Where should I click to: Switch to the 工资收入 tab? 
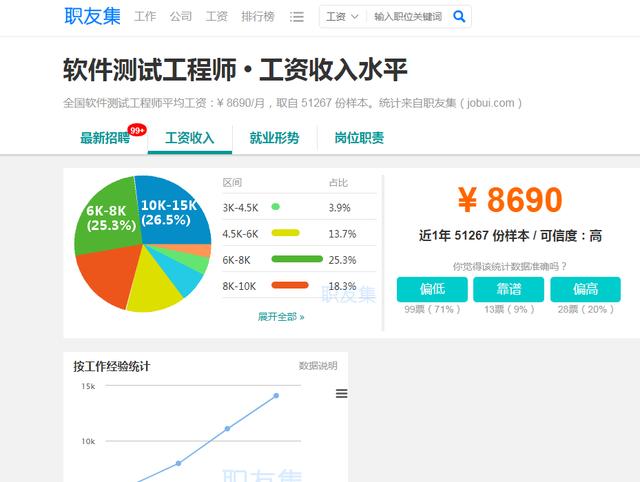[x=190, y=138]
